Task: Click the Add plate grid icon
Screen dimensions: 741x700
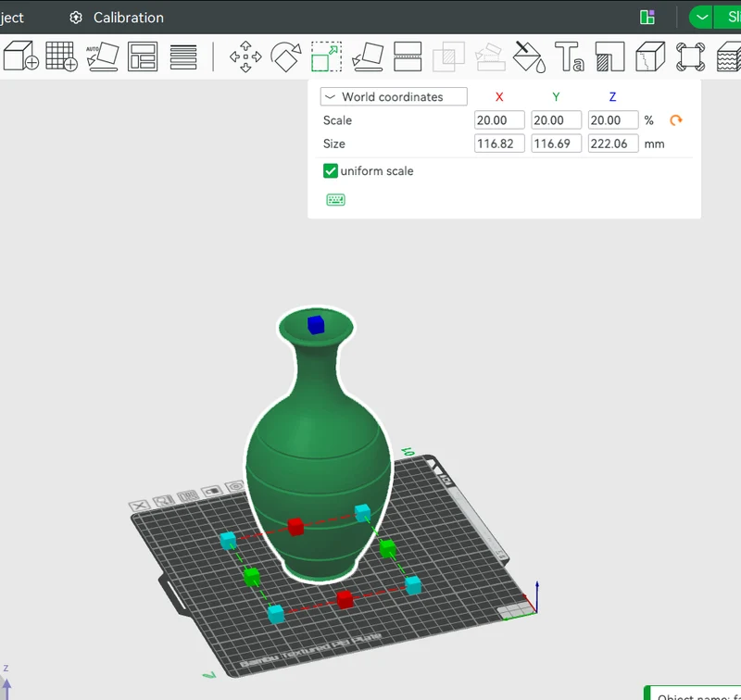Action: 61,56
